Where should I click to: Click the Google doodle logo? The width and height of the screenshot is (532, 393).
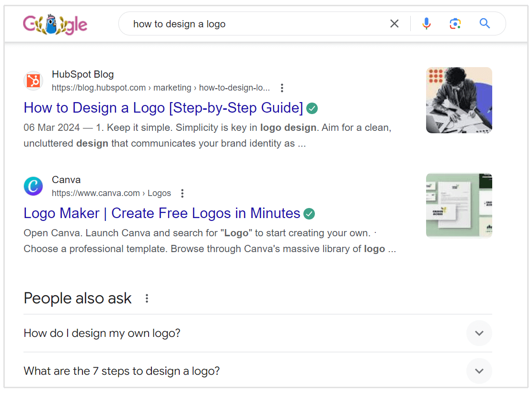55,24
